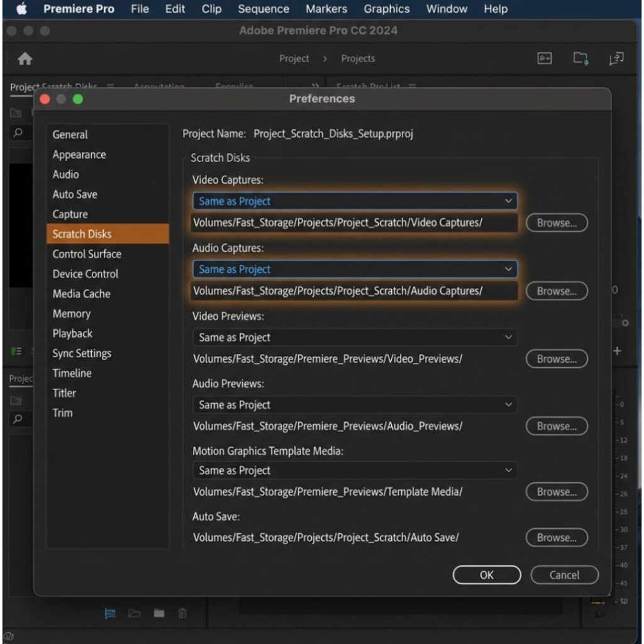The image size is (644, 644).
Task: Open the Clip menu
Action: tap(211, 9)
